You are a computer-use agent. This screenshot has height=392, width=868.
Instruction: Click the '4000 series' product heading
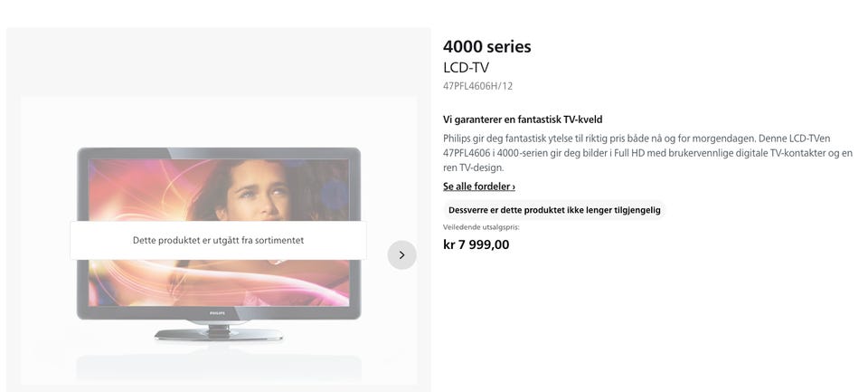[x=487, y=46]
